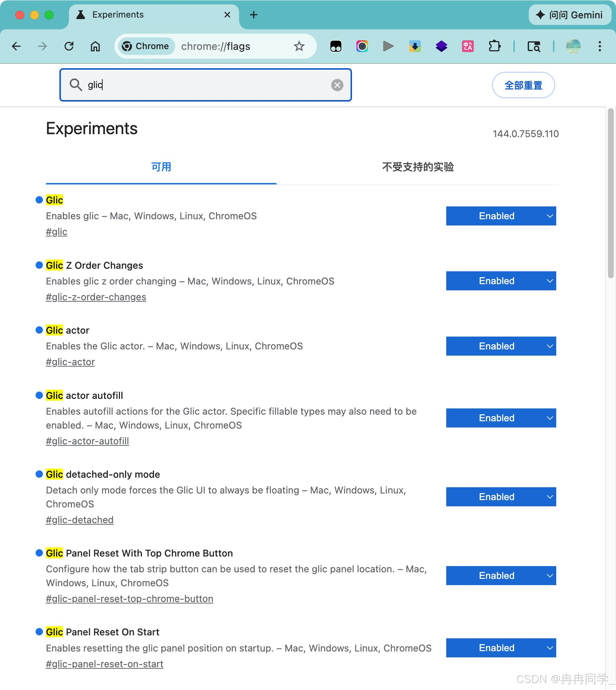Viewport: 616px width, 690px height.
Task: Open the colorful camera lens extension
Action: pos(362,46)
